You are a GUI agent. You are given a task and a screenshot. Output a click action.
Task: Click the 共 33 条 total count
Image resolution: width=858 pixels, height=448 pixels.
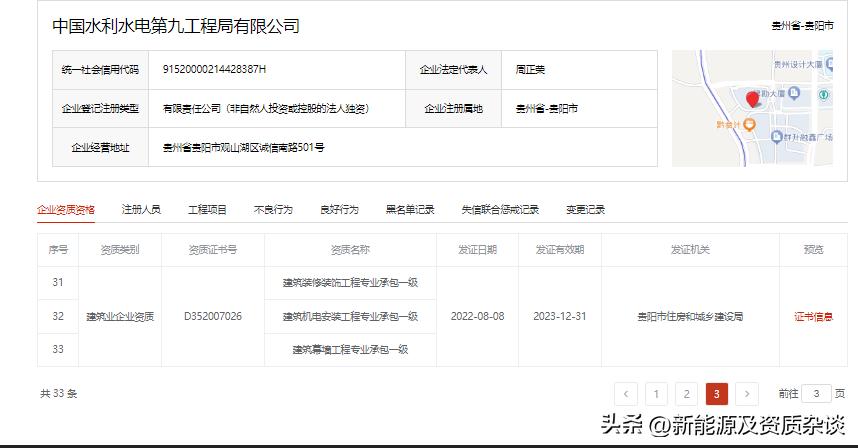59,394
